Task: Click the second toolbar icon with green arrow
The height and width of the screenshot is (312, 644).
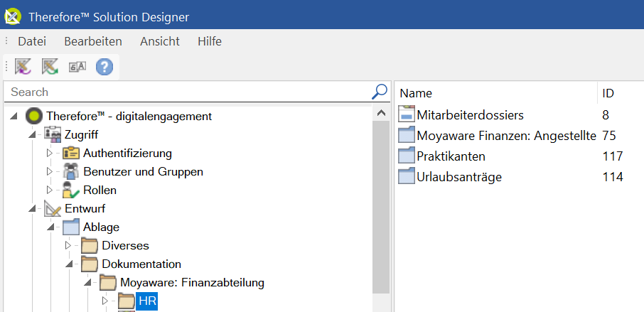Action: click(x=50, y=67)
